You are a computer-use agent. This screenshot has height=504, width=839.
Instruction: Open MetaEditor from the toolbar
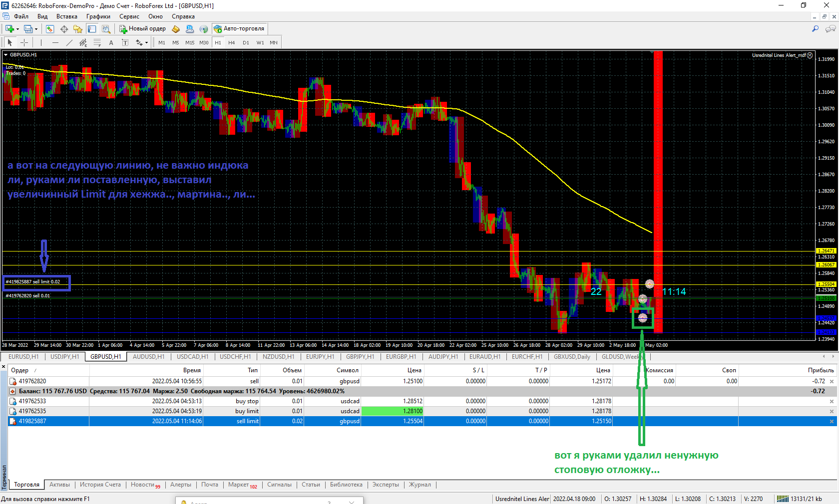[x=176, y=29]
